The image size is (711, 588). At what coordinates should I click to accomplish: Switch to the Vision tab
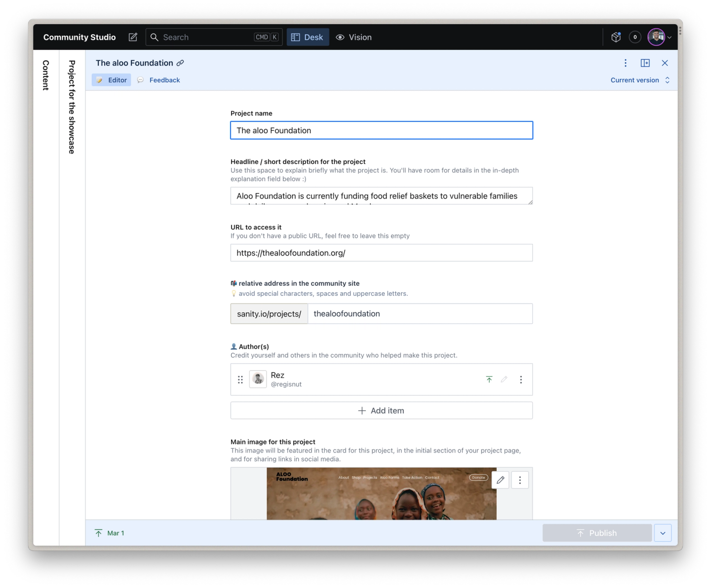click(x=354, y=37)
